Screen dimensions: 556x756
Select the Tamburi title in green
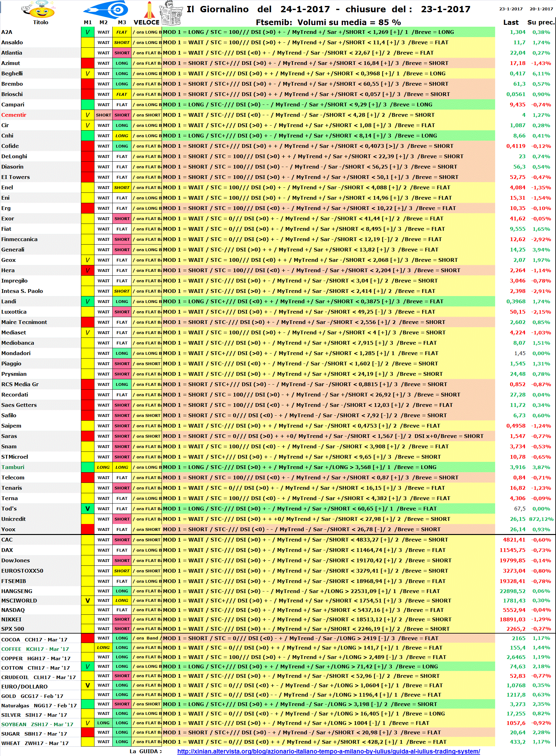(13, 467)
